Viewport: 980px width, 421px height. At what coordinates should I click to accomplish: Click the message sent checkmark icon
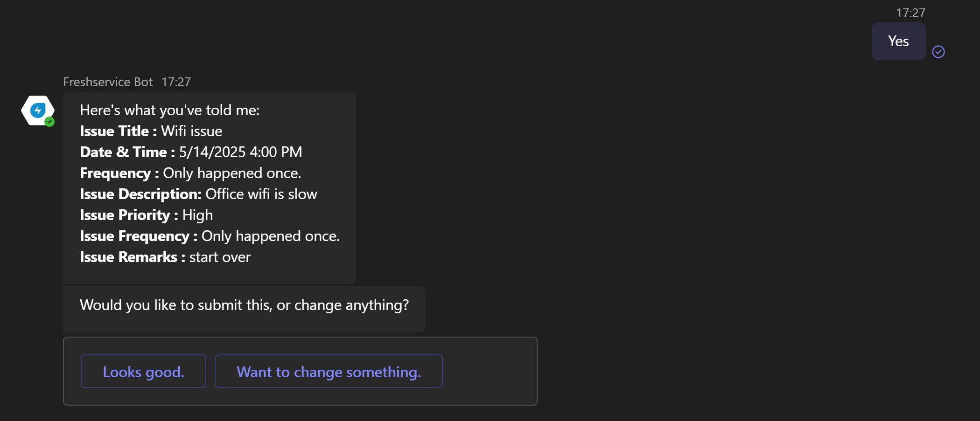(x=938, y=52)
